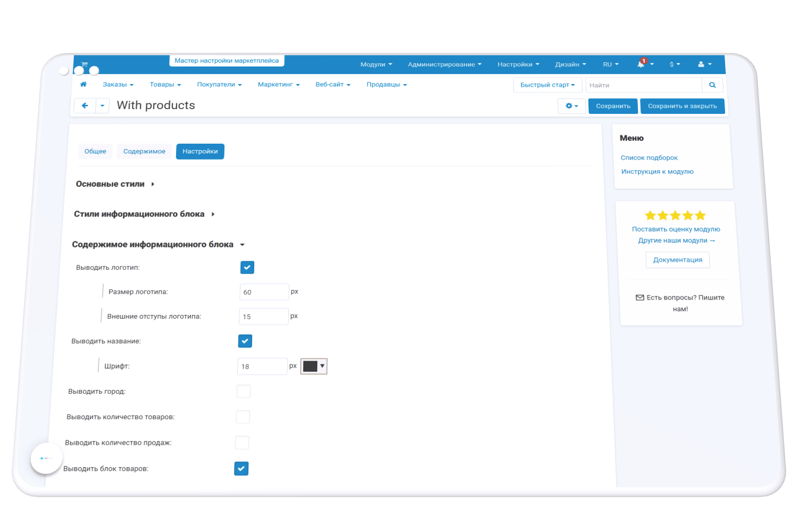
Task: Uncheck the 'Выводить логотип' checkbox
Action: [247, 267]
